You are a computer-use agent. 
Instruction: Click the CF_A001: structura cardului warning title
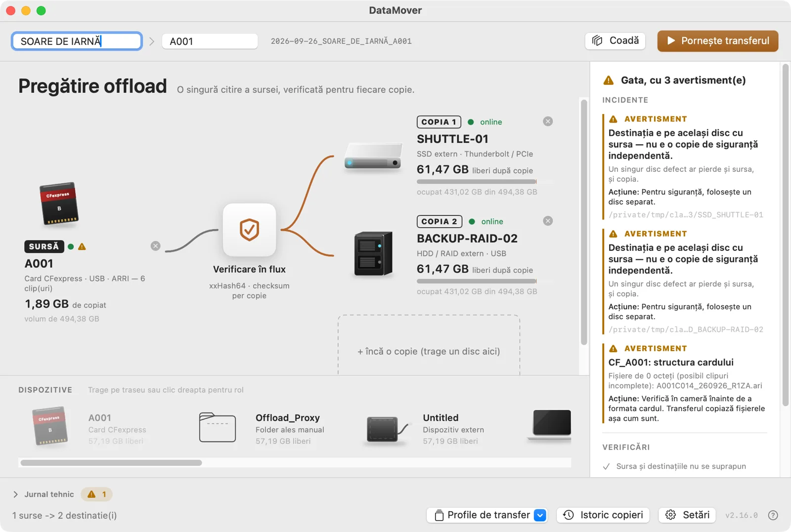click(671, 362)
